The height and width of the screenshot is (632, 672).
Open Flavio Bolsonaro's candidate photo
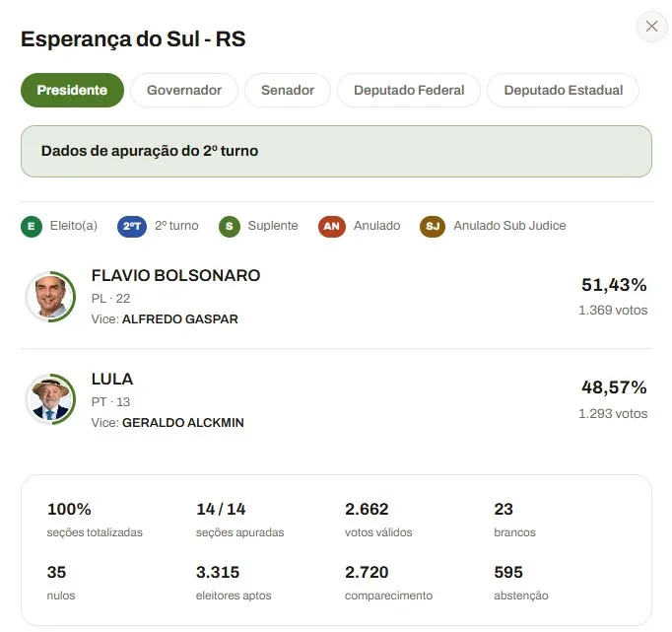click(50, 296)
